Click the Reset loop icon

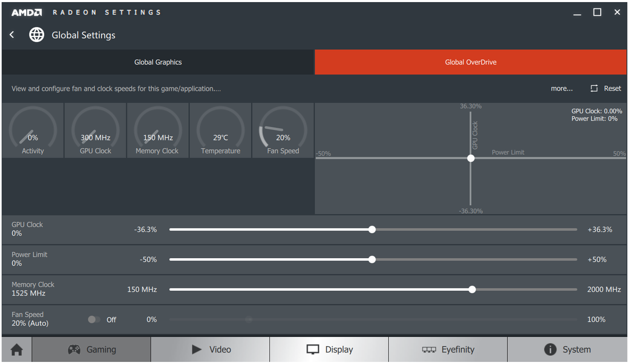593,89
